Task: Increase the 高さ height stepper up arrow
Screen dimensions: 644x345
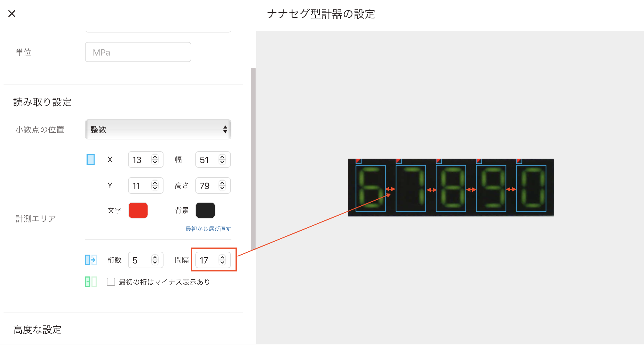Action: click(222, 183)
